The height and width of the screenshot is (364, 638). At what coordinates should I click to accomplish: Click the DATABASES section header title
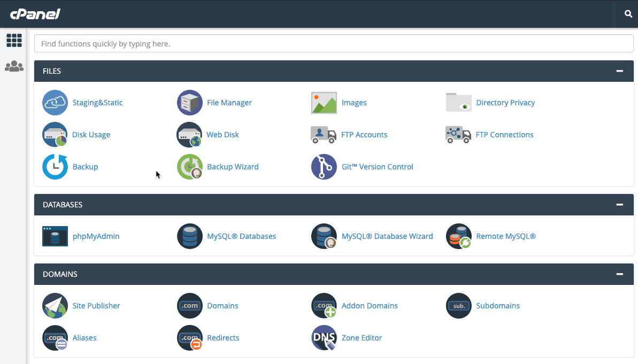[x=63, y=205]
